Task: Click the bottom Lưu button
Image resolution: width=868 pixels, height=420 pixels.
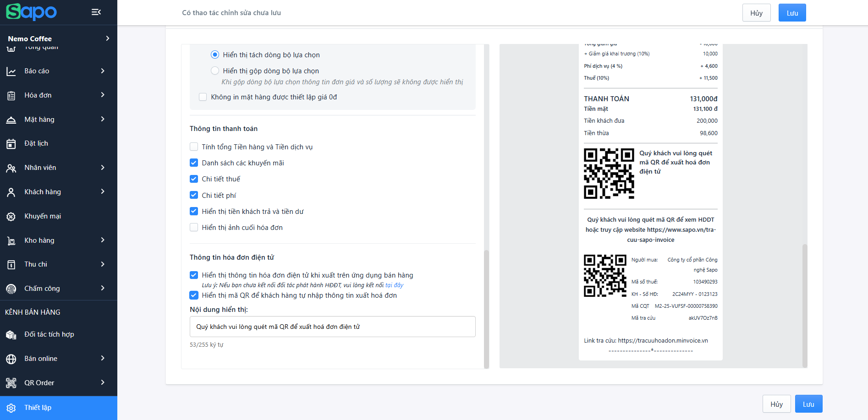Action: (808, 404)
